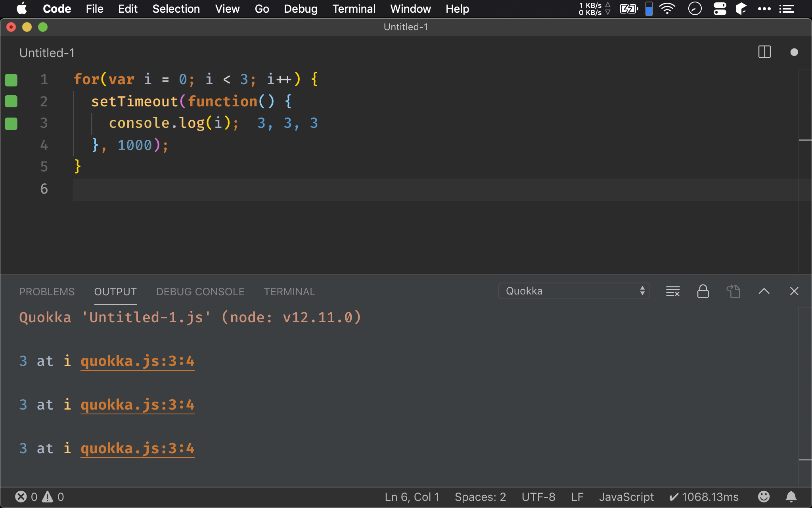
Task: Click the last quokka.js:3:4 output link
Action: pyautogui.click(x=137, y=448)
